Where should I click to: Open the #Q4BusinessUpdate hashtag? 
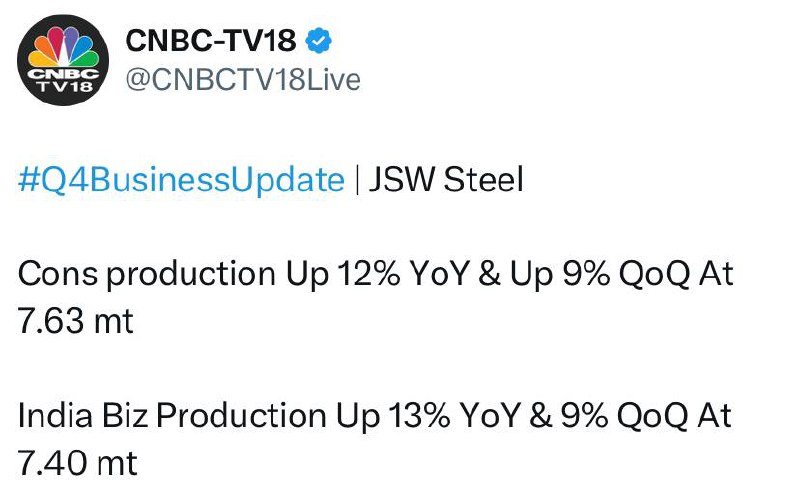pyautogui.click(x=182, y=180)
